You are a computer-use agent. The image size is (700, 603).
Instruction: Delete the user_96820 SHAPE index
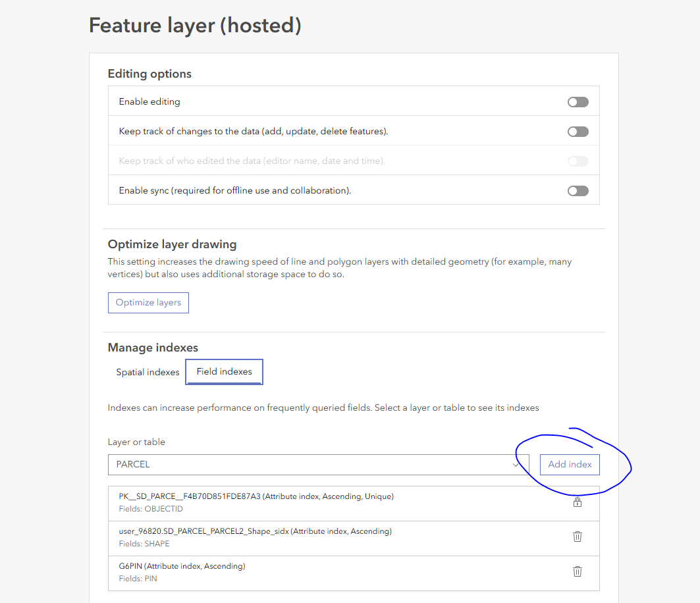(578, 537)
